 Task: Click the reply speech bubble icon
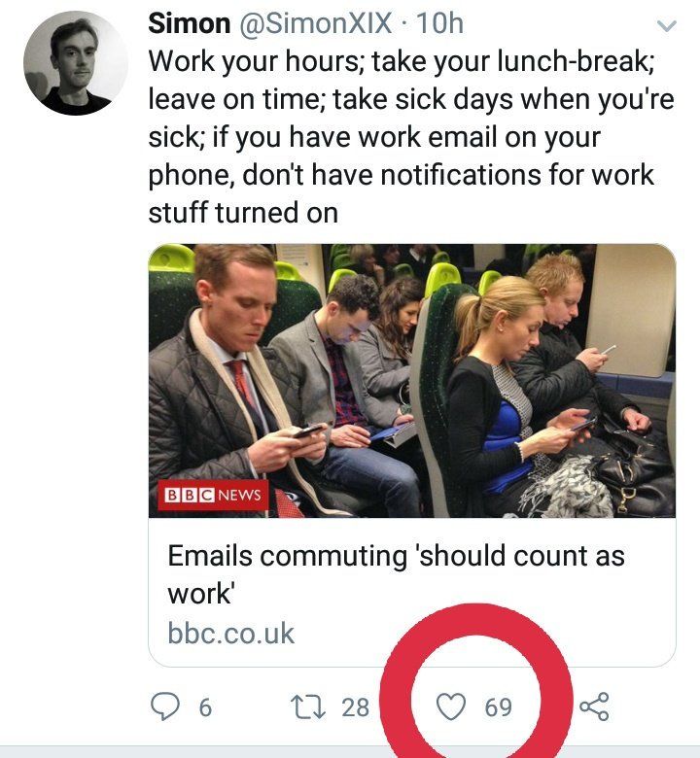pyautogui.click(x=165, y=706)
